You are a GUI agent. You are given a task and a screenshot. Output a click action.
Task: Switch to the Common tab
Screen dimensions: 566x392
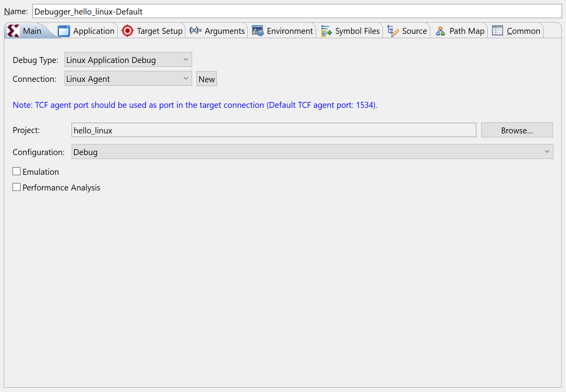516,31
